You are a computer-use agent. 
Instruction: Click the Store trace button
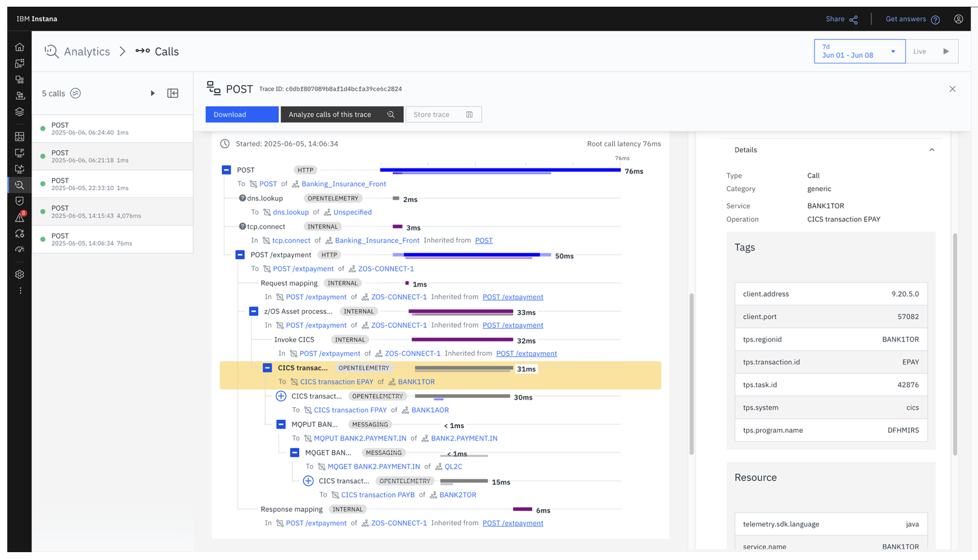pyautogui.click(x=444, y=114)
